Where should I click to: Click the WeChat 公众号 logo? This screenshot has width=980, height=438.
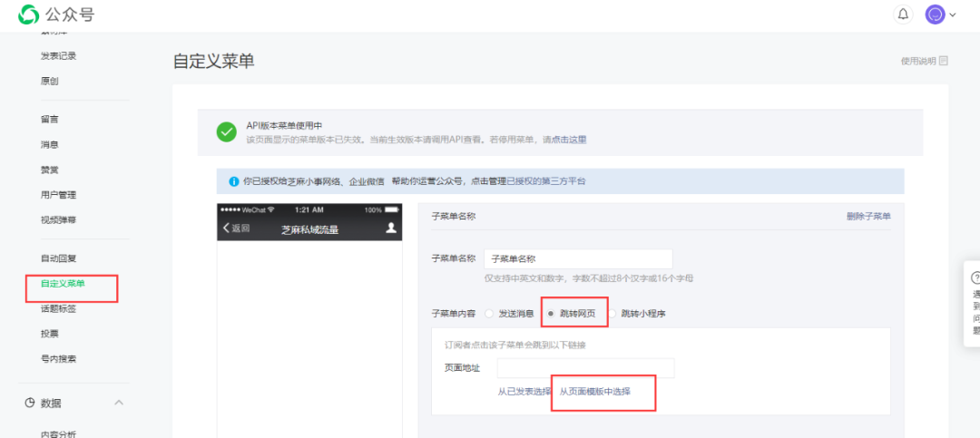[x=57, y=15]
